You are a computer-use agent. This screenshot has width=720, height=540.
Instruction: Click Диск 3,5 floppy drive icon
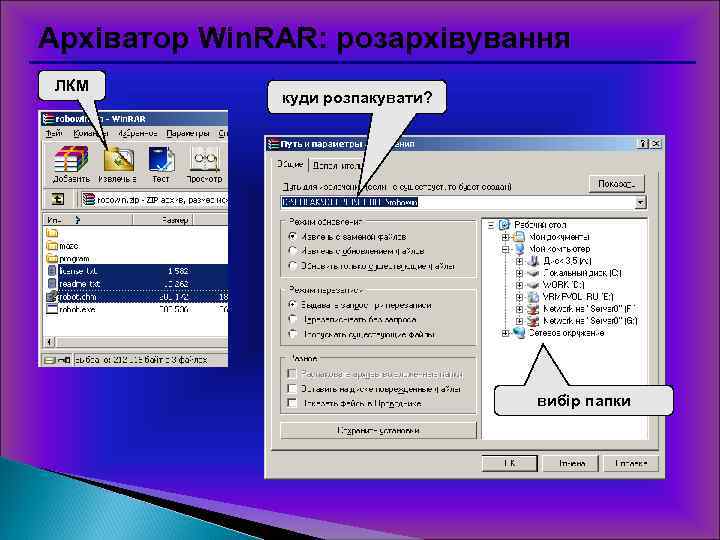tap(534, 261)
